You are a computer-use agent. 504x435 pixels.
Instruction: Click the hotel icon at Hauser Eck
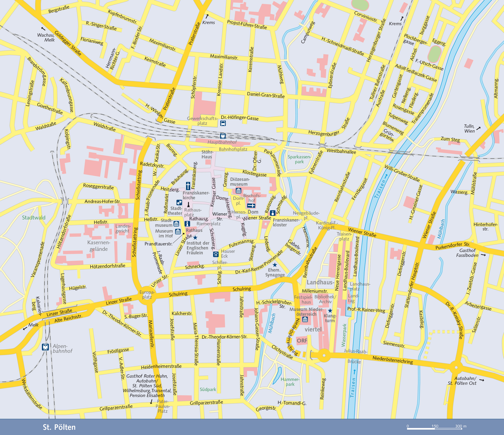[x=216, y=255]
